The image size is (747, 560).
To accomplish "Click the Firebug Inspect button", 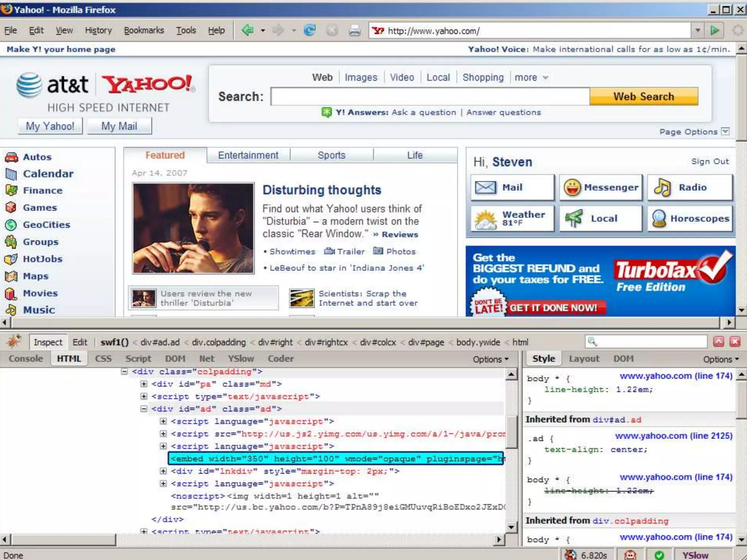I will [x=48, y=342].
